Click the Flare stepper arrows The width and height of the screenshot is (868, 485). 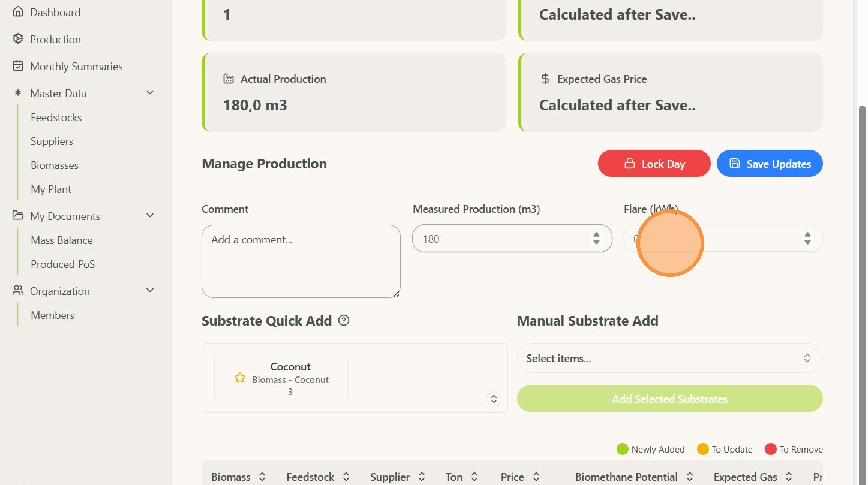click(x=807, y=239)
